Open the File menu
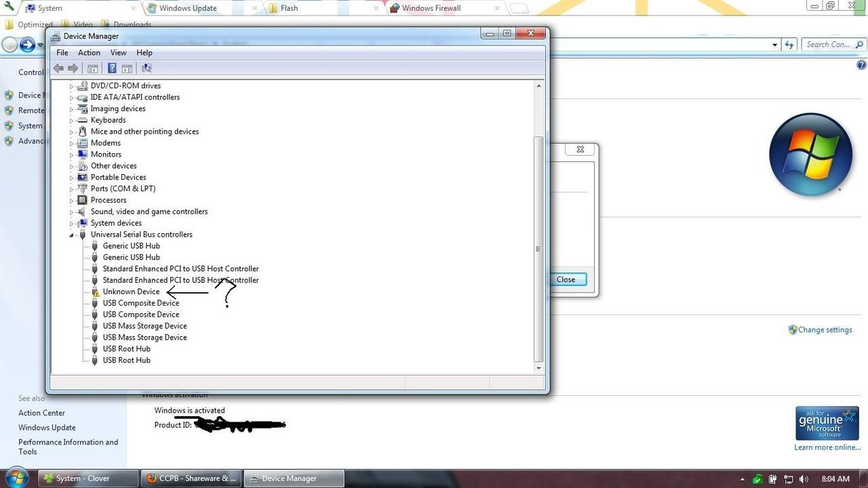Viewport: 868px width, 488px height. (62, 52)
